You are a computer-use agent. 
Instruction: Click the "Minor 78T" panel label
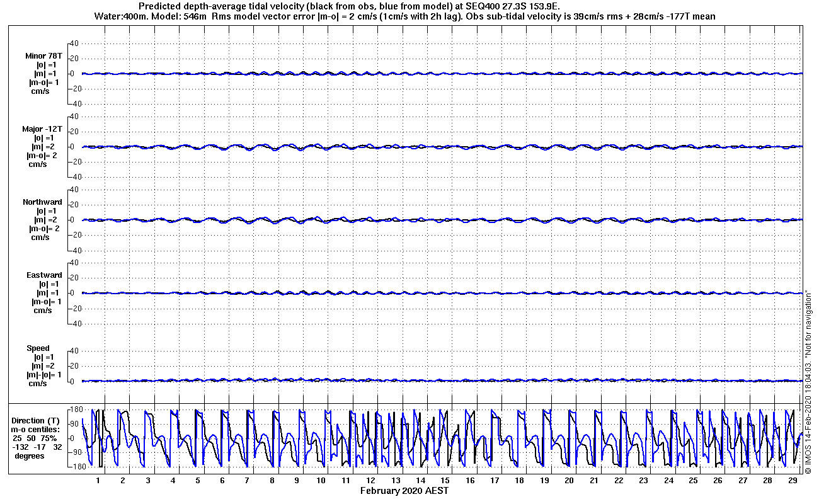(43, 56)
